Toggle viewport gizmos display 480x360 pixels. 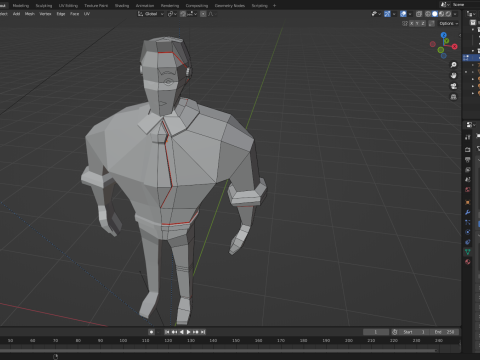pyautogui.click(x=387, y=14)
